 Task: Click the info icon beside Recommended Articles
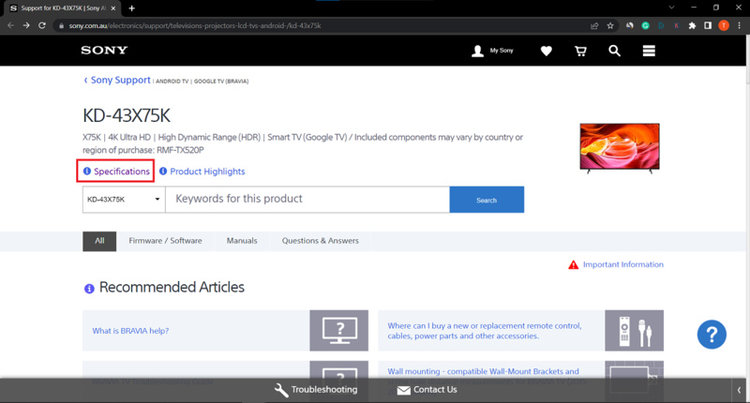89,288
